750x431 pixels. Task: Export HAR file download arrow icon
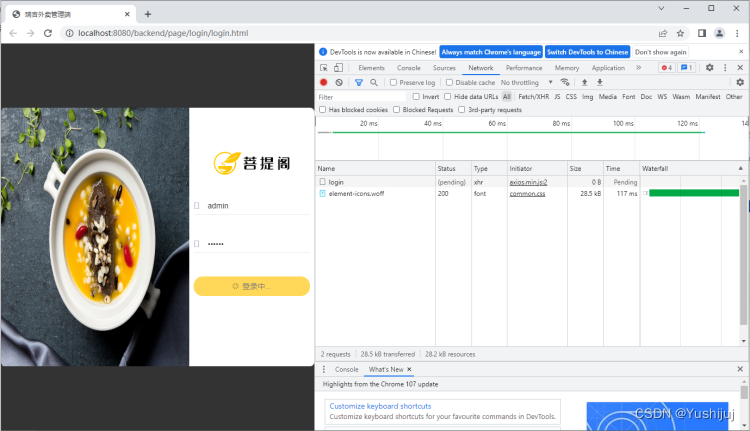[x=600, y=82]
